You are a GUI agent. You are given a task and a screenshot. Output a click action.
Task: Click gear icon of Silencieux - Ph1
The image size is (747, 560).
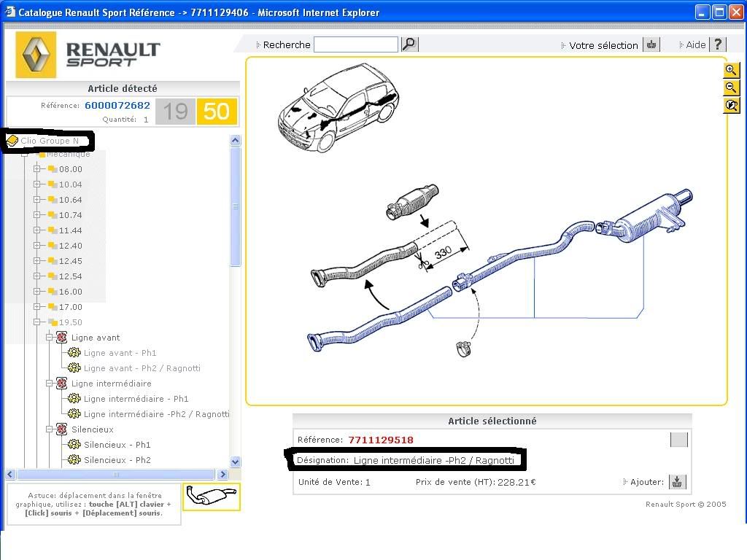(x=74, y=444)
